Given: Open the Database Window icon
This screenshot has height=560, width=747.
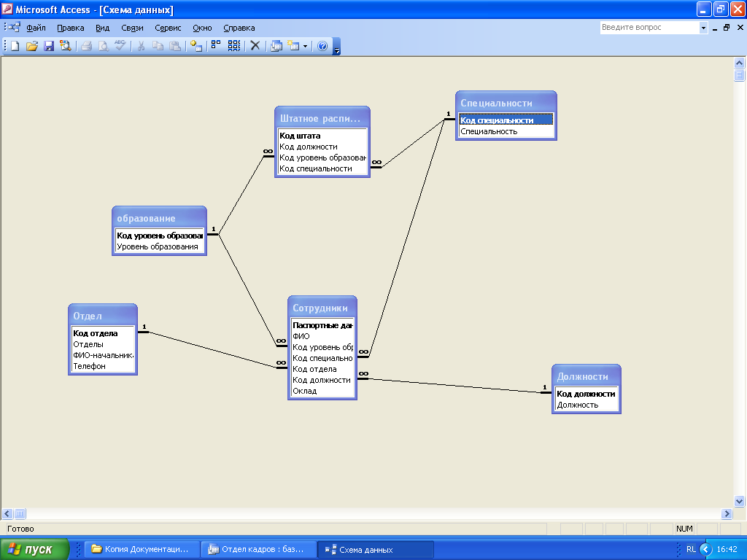Looking at the screenshot, I should point(276,46).
